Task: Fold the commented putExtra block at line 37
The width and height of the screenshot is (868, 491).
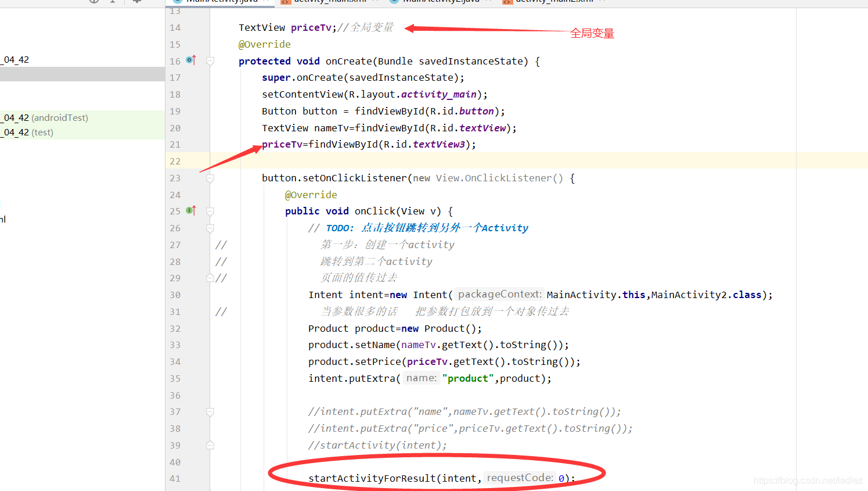Action: point(210,412)
